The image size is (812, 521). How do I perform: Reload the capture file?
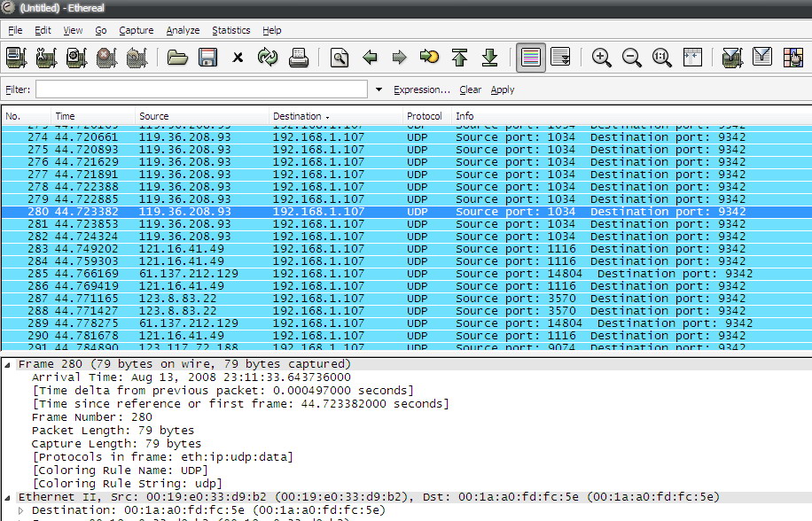[x=268, y=58]
